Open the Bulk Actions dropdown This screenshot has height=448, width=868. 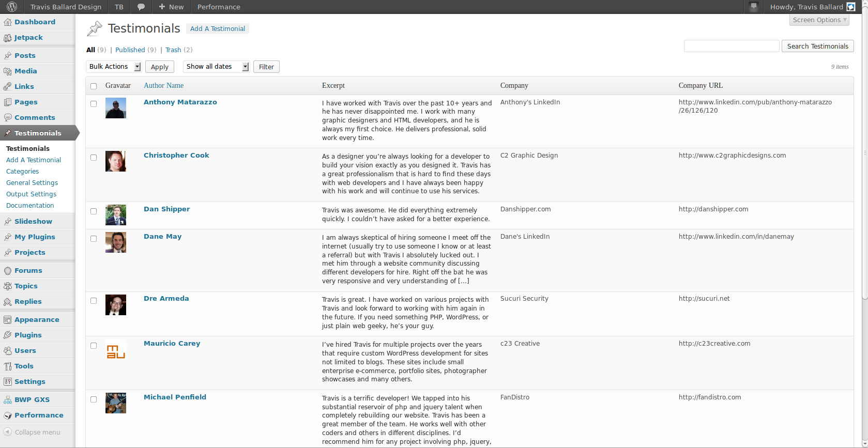click(114, 67)
